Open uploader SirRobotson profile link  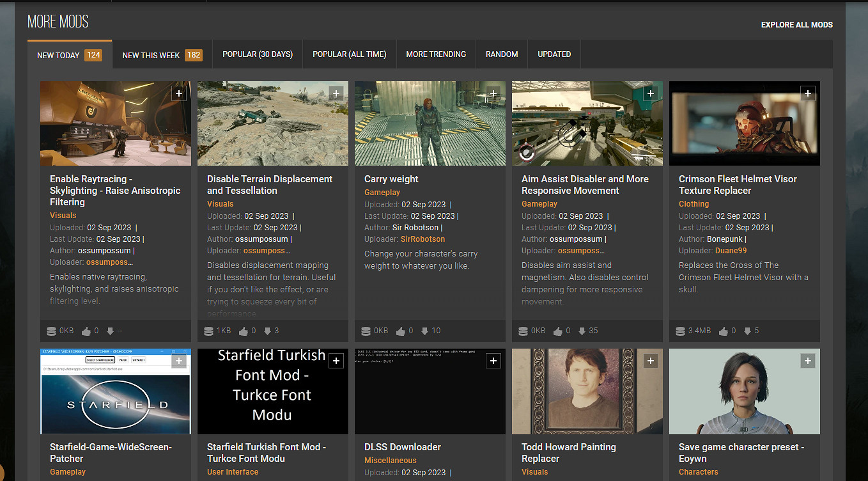click(422, 239)
